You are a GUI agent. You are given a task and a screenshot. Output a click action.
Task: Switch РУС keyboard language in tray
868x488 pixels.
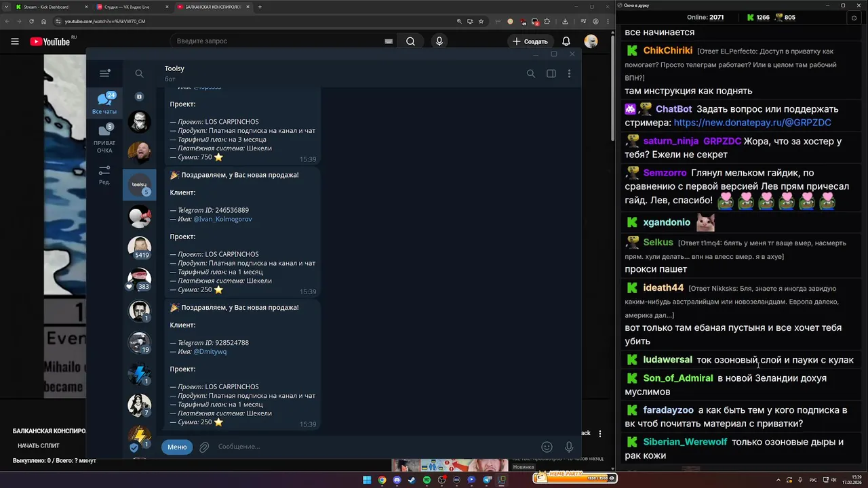tap(813, 480)
